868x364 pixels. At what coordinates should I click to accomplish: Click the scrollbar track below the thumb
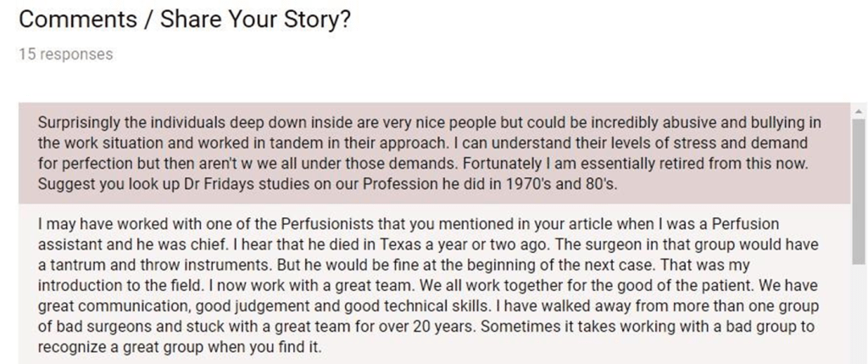tap(859, 314)
